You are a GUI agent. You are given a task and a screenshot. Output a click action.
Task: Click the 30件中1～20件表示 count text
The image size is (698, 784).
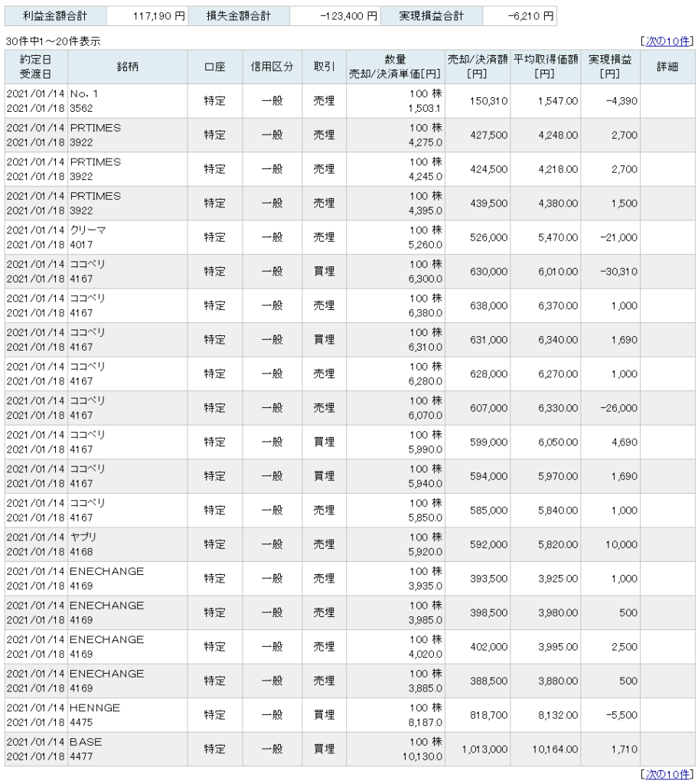tap(53, 41)
